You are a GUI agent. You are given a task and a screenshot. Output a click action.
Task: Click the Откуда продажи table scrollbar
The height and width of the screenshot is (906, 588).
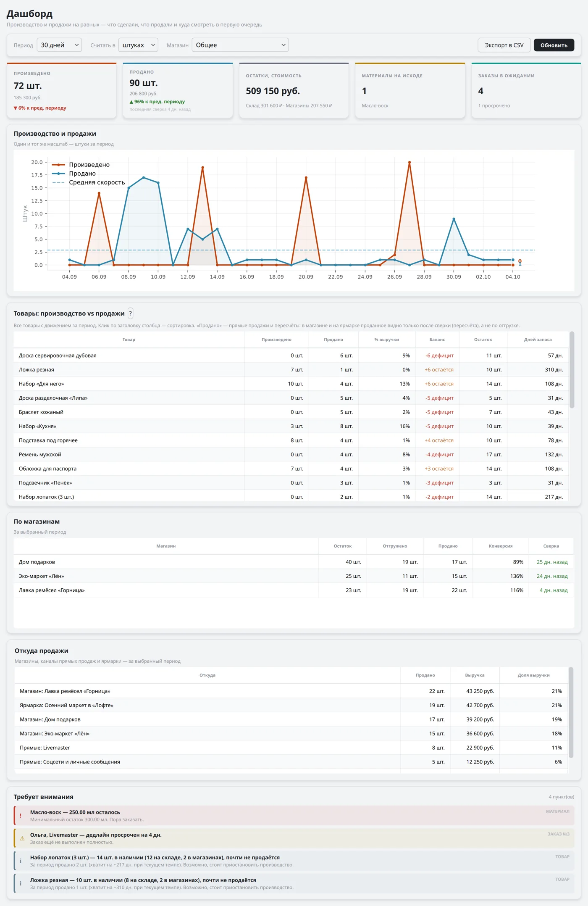click(571, 712)
